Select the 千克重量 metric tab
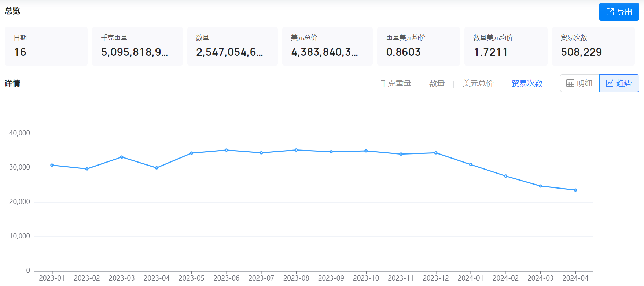644x286 pixels. point(395,83)
